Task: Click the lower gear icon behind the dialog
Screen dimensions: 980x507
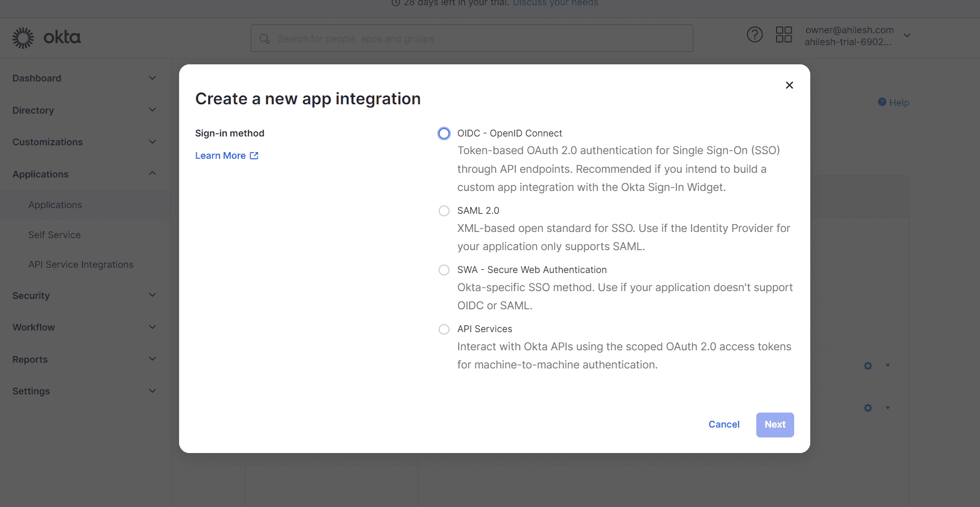Action: pos(868,408)
